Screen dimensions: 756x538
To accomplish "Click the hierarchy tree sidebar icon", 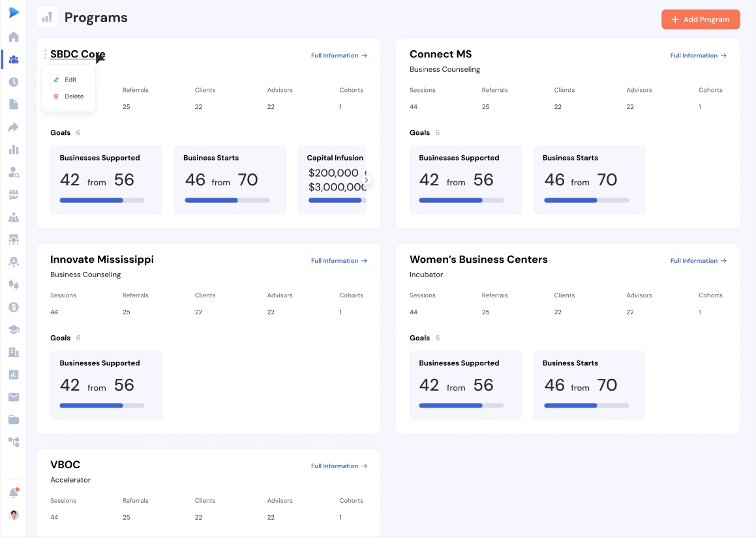I will tap(14, 442).
